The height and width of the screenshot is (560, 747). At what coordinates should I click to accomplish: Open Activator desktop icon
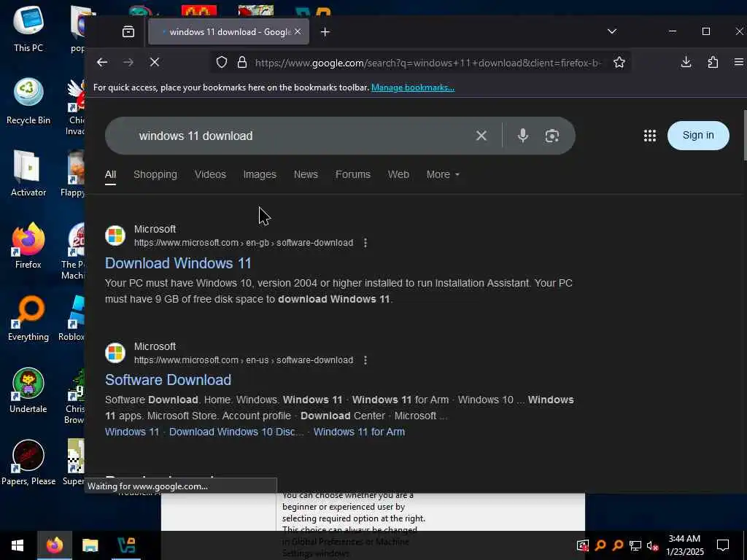point(28,174)
